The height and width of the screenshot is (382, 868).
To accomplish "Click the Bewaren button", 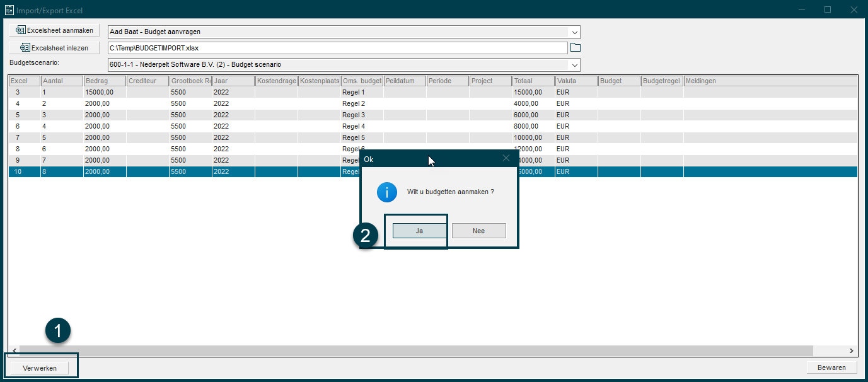I will [832, 368].
